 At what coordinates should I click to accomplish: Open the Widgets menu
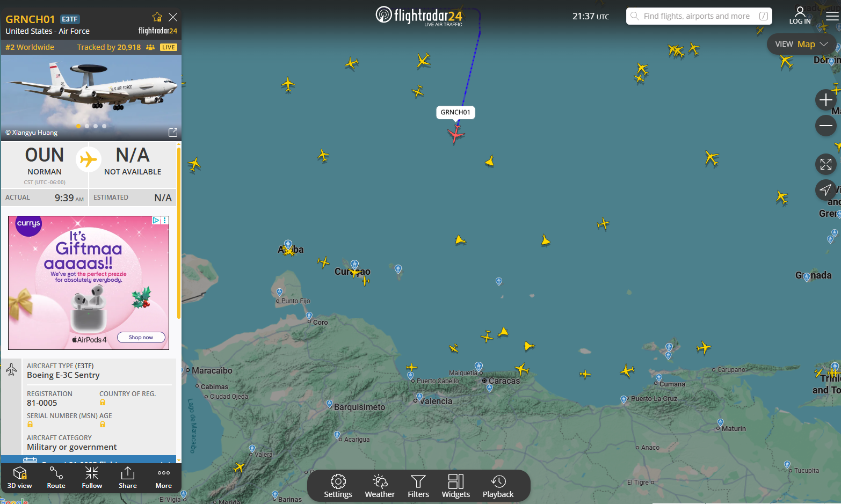456,486
